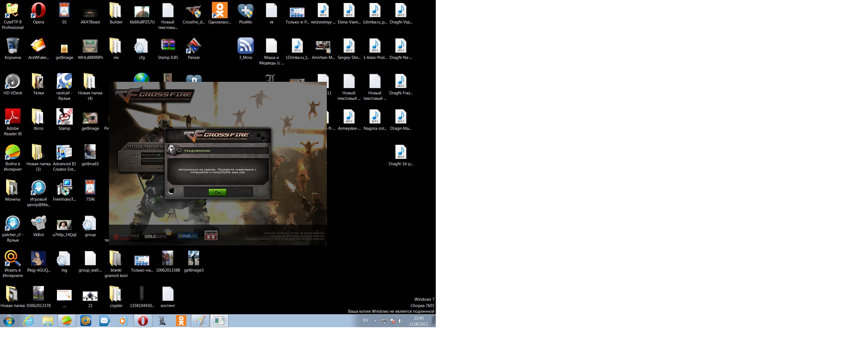Select the Игровой центр@Ma... shortcut
868x343 pixels.
point(38,193)
